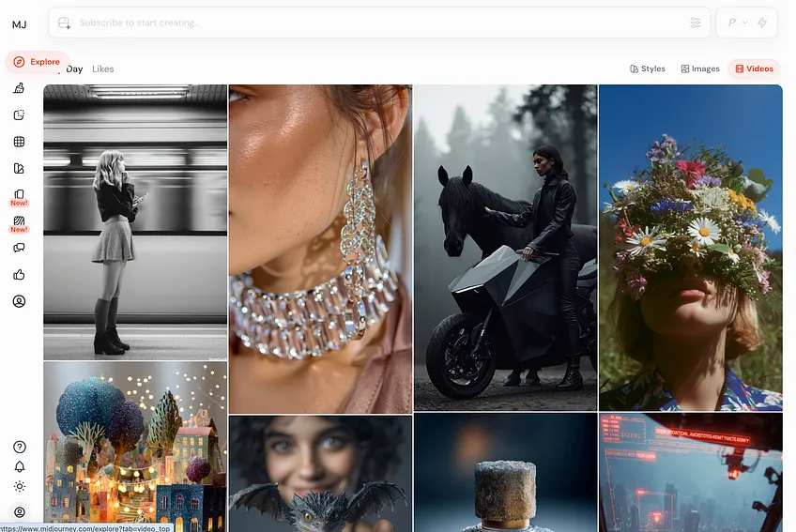Select the Images filter button
Screen dimensions: 796x532
700,68
